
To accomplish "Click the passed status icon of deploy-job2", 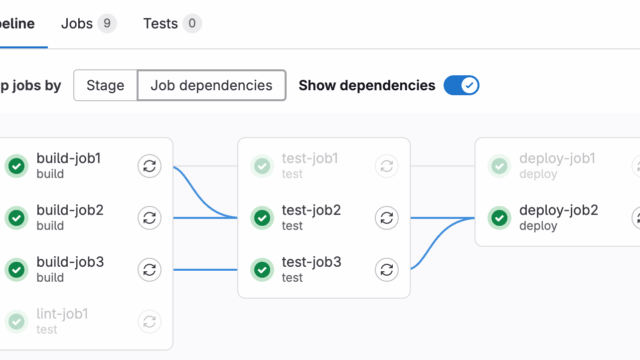I will click(x=500, y=218).
